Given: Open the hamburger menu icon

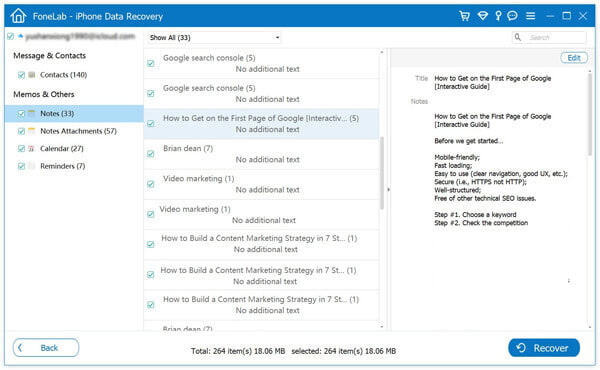Looking at the screenshot, I should pos(530,16).
